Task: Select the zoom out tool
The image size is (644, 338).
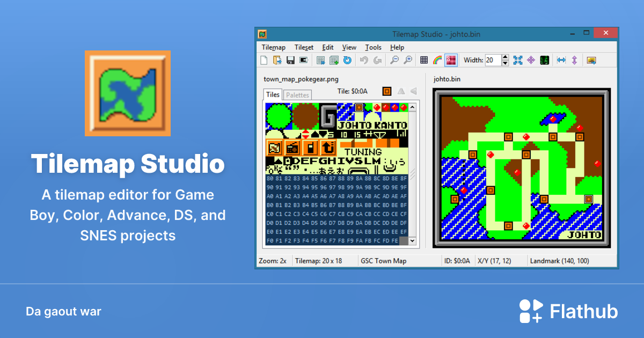Action: coord(394,60)
